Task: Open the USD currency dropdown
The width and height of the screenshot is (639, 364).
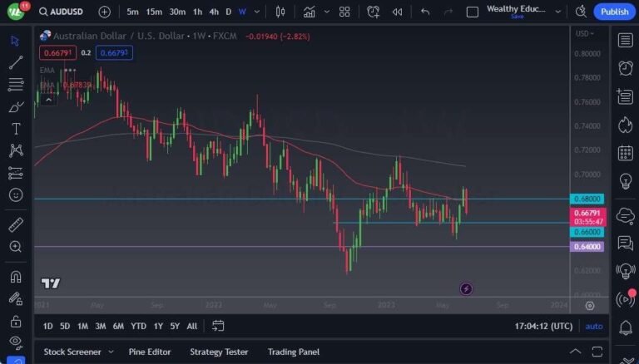Action: coord(585,34)
